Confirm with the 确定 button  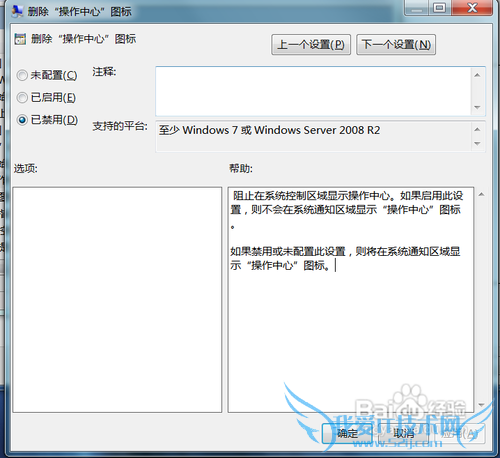(x=347, y=433)
